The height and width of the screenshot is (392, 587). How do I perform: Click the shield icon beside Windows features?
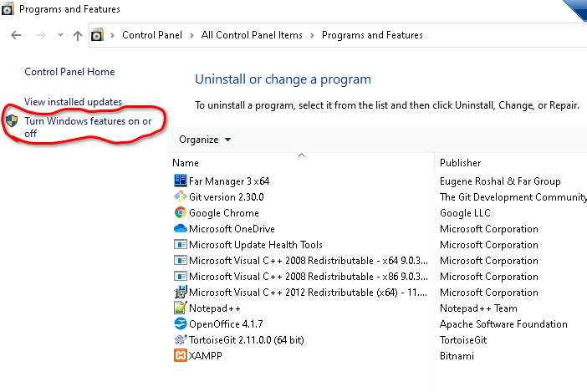[12, 121]
